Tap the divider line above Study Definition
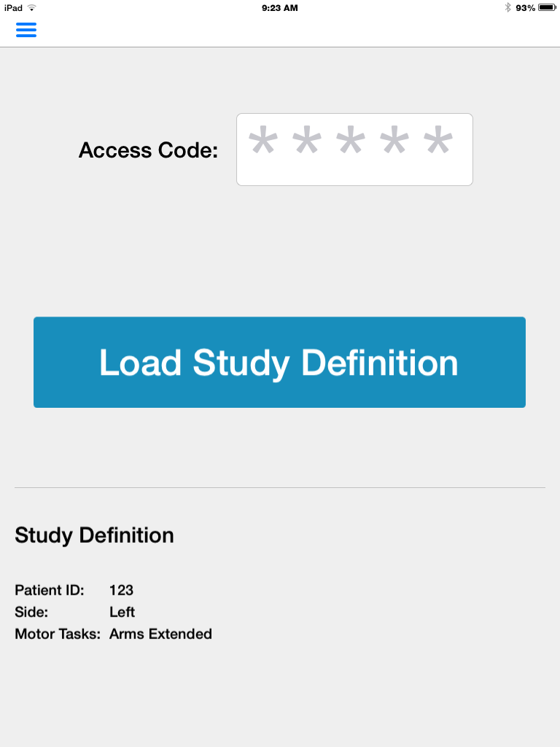 tap(280, 487)
